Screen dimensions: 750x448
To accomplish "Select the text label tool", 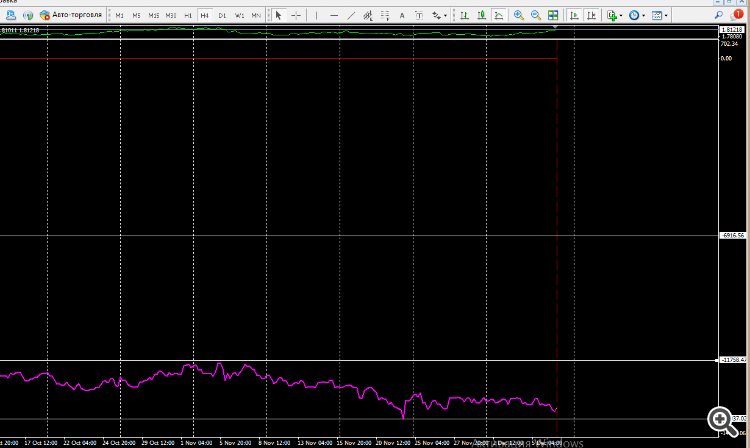I will (419, 16).
